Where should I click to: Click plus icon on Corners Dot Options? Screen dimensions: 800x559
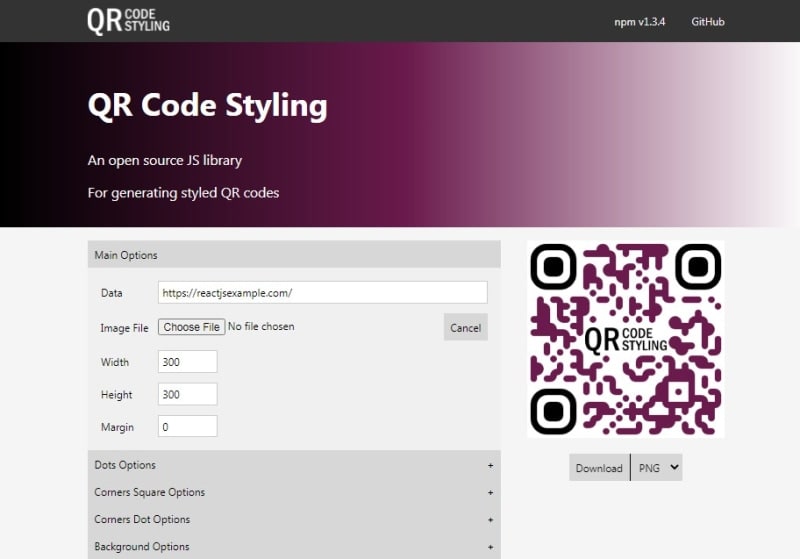(490, 519)
